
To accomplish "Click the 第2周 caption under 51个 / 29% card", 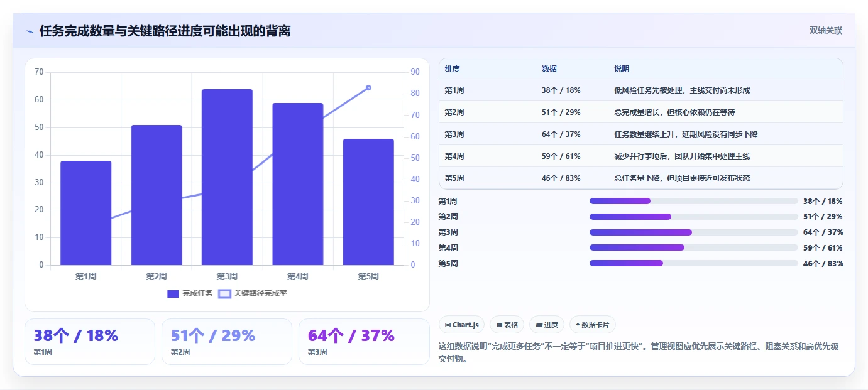I will tap(180, 352).
